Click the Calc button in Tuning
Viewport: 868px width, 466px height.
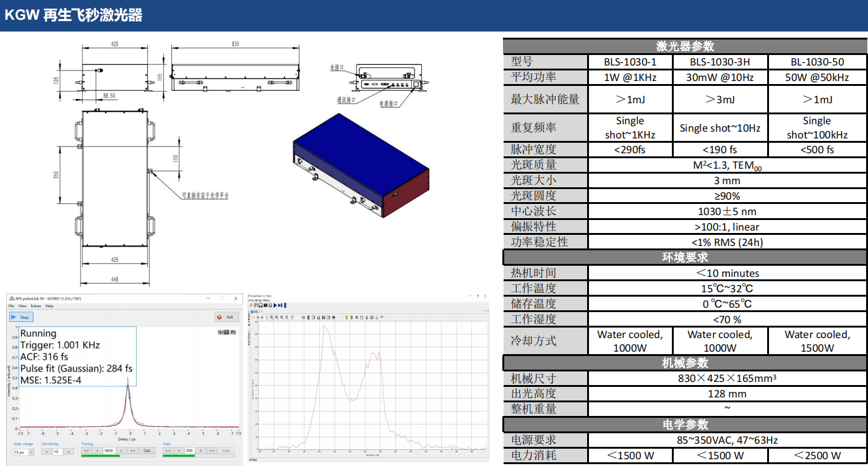coord(147,451)
